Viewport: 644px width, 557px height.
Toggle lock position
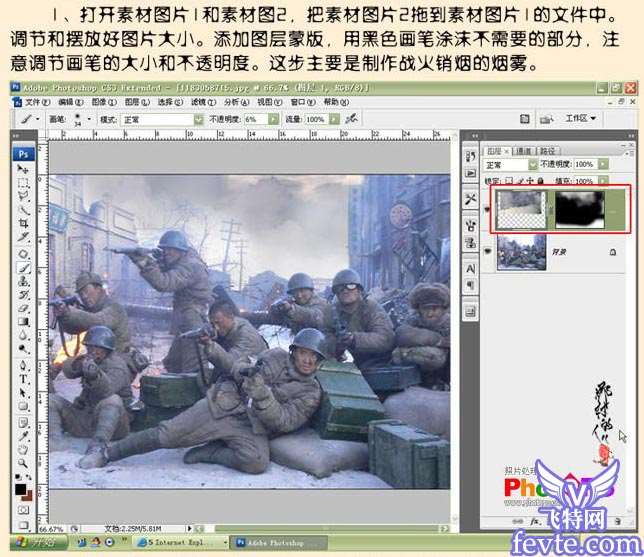tap(530, 180)
